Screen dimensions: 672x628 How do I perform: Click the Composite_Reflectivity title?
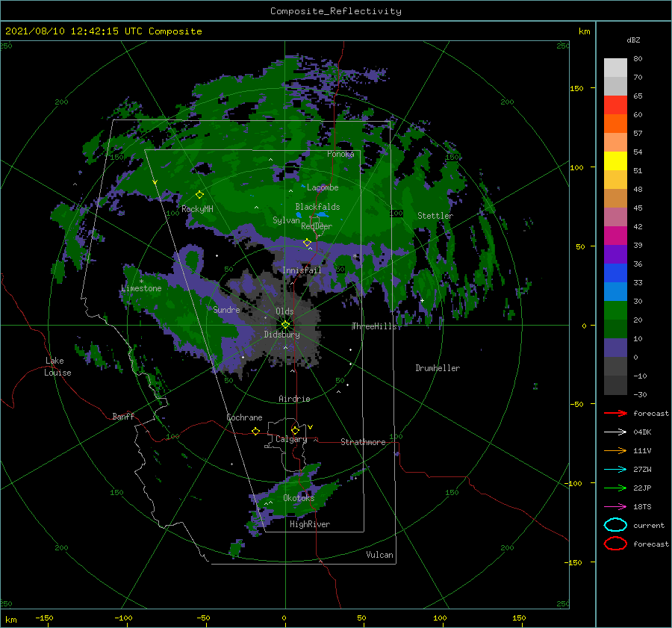[336, 11]
